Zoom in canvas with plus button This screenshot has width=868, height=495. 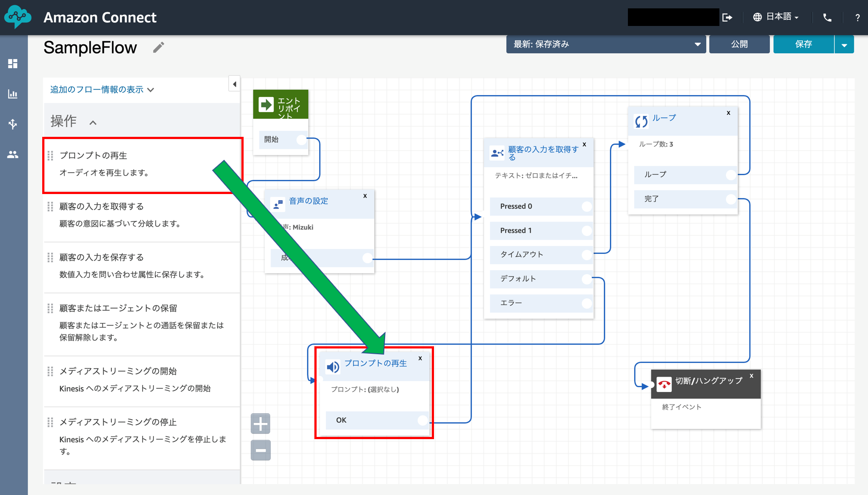[x=261, y=424]
